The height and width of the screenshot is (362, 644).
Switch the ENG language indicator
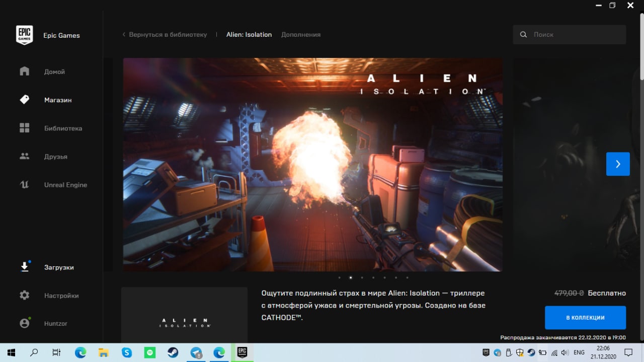tap(579, 352)
